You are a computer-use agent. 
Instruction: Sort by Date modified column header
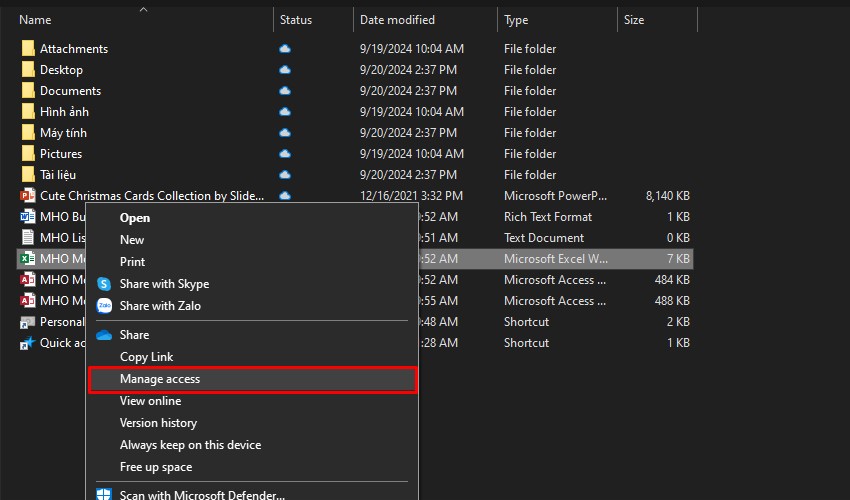(397, 20)
